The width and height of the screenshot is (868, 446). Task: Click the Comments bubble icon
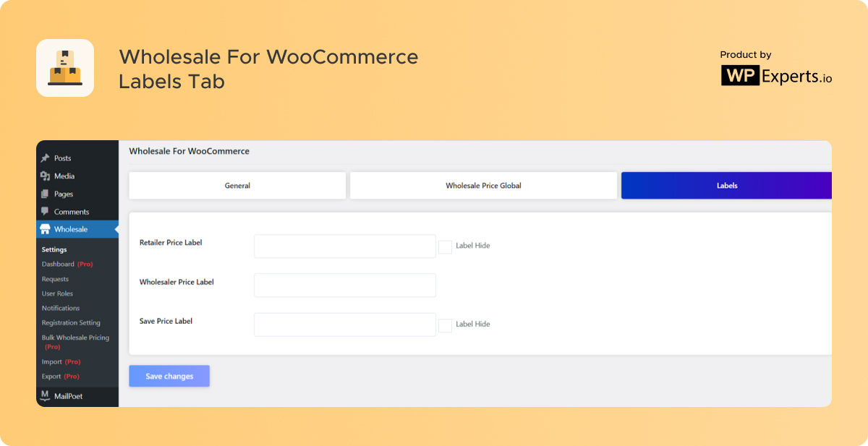coord(45,212)
